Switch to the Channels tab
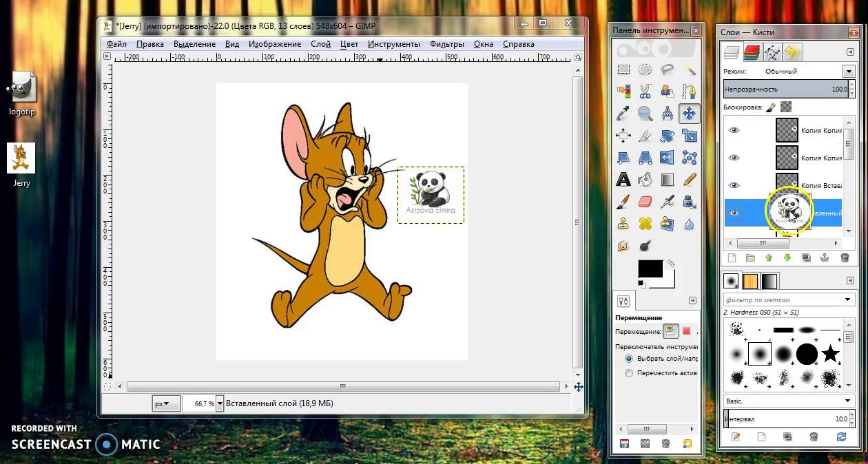This screenshot has height=464, width=868. [752, 52]
